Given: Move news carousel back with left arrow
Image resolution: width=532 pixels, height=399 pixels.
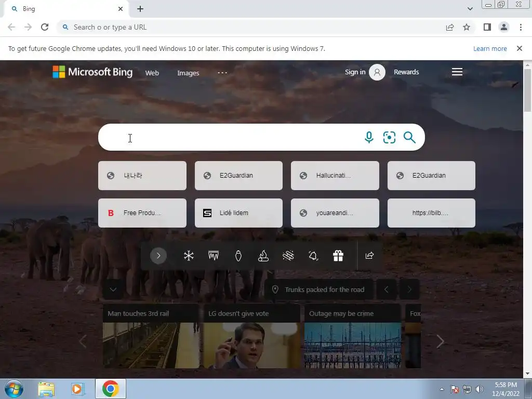Looking at the screenshot, I should coord(83,341).
